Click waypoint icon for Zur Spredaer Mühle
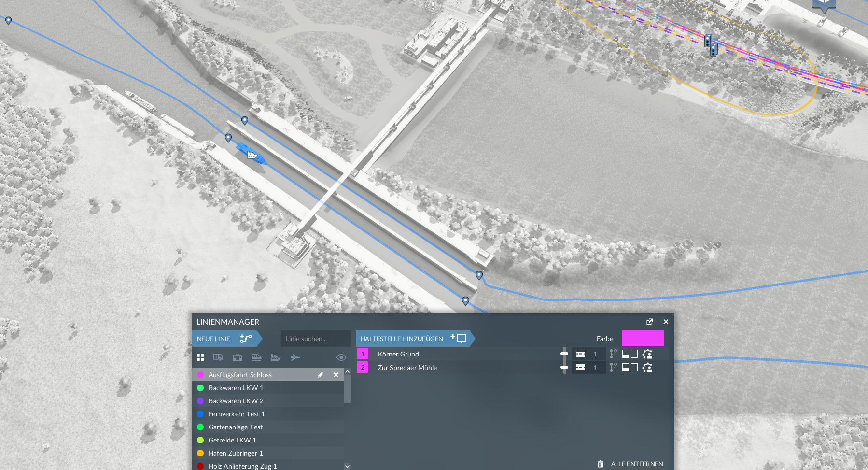868x470 pixels. tap(613, 368)
